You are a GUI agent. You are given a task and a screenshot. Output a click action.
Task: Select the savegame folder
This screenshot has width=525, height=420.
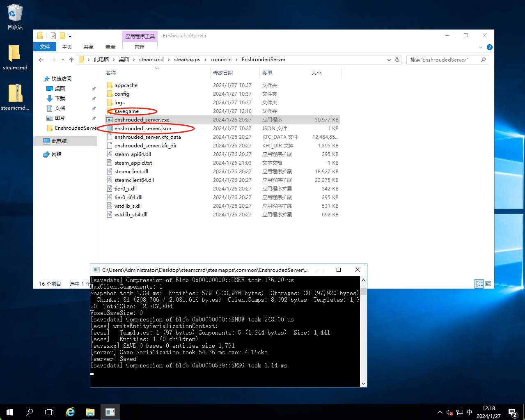click(x=126, y=111)
